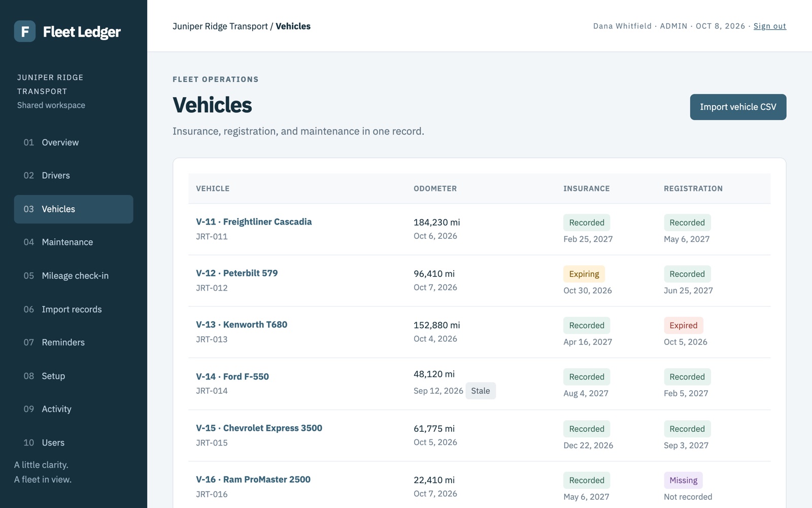Go to Drivers in the sidebar
This screenshot has width=812, height=508.
[74, 175]
